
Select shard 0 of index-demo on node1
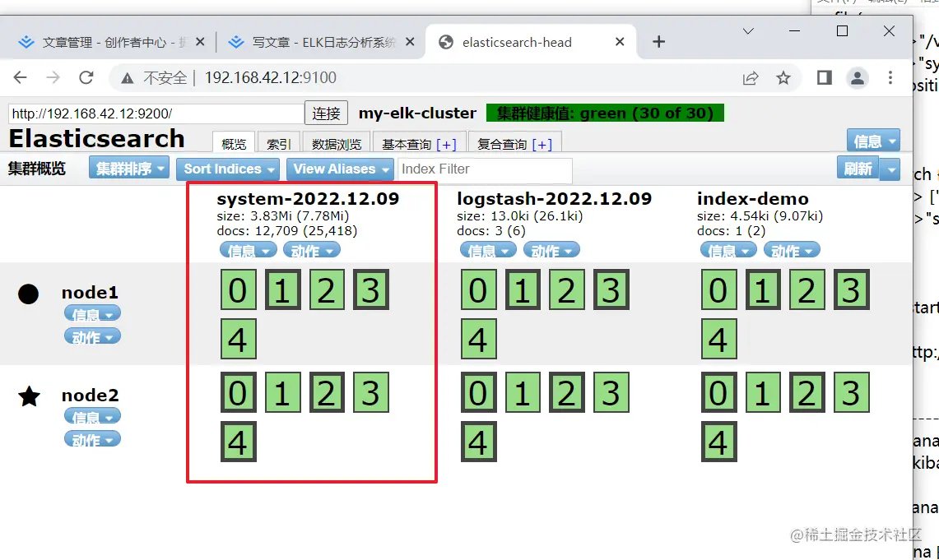pos(718,289)
